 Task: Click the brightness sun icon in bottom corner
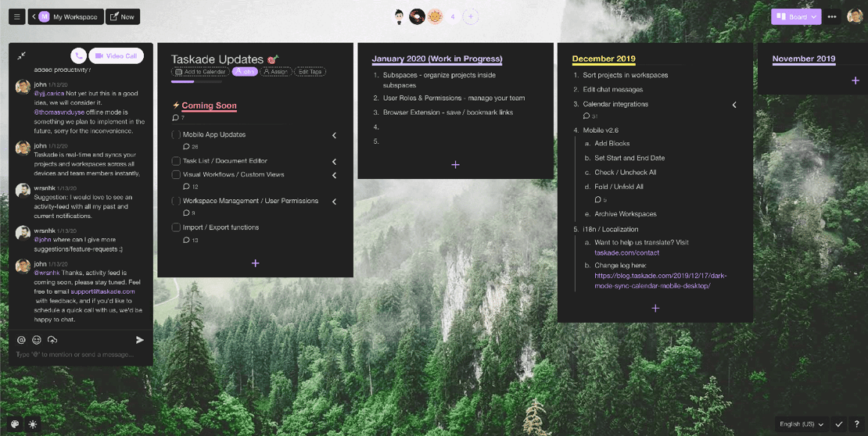[33, 424]
